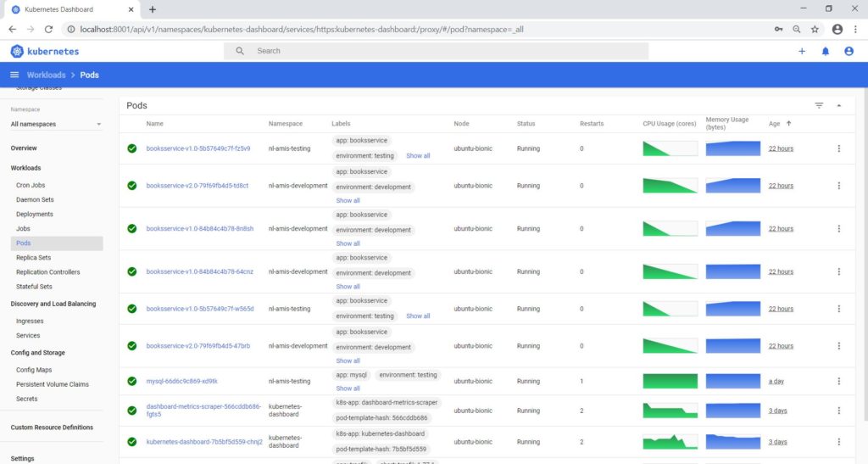Select Config Maps in the sidebar

click(x=34, y=370)
